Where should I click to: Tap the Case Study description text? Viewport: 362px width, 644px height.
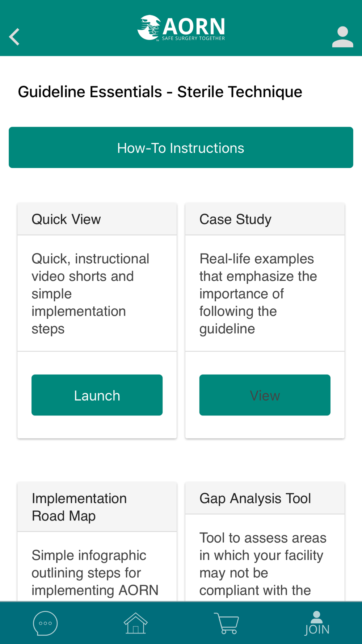[x=258, y=294]
